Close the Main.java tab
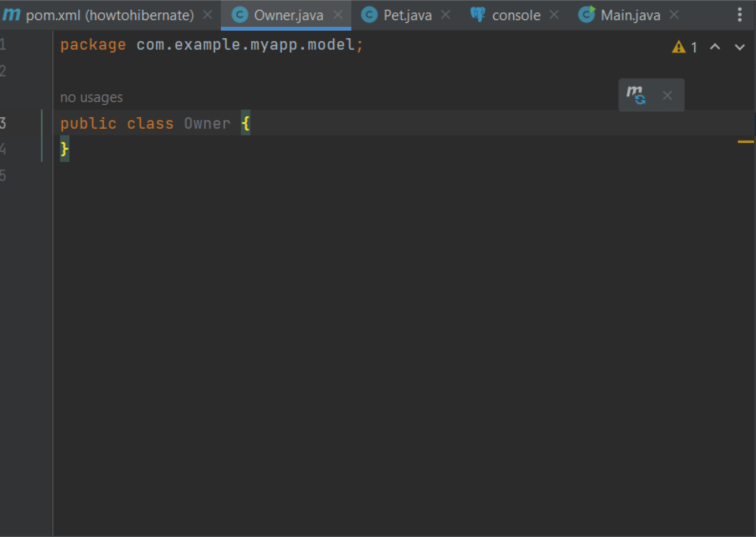The image size is (756, 537). [674, 15]
